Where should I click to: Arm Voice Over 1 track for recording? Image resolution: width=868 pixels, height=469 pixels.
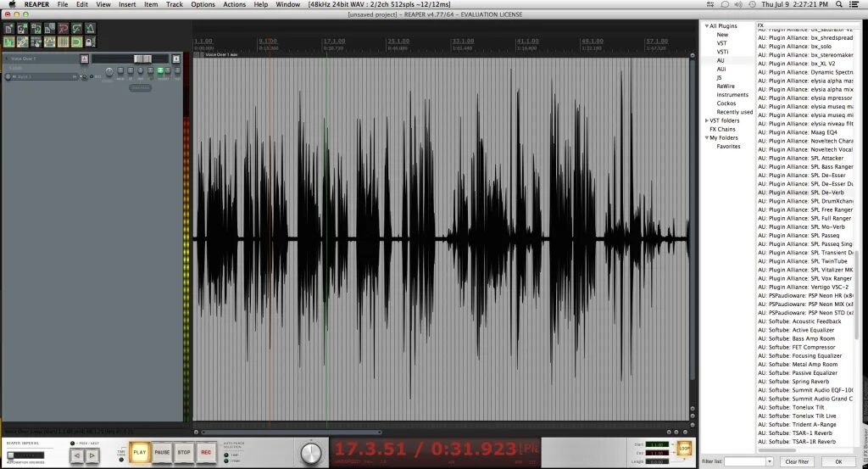84,59
